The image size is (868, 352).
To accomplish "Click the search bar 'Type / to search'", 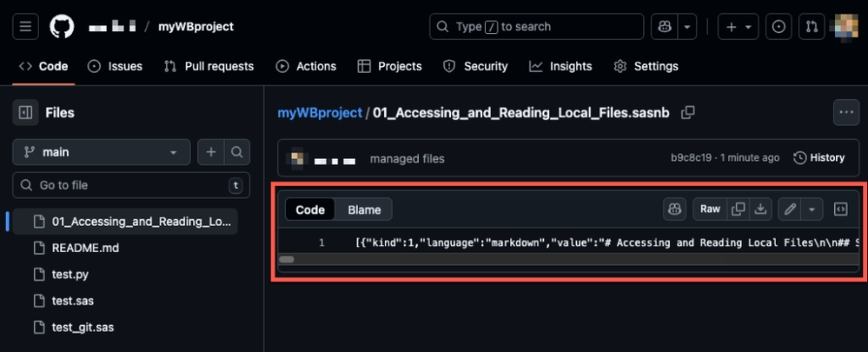I will (x=536, y=27).
